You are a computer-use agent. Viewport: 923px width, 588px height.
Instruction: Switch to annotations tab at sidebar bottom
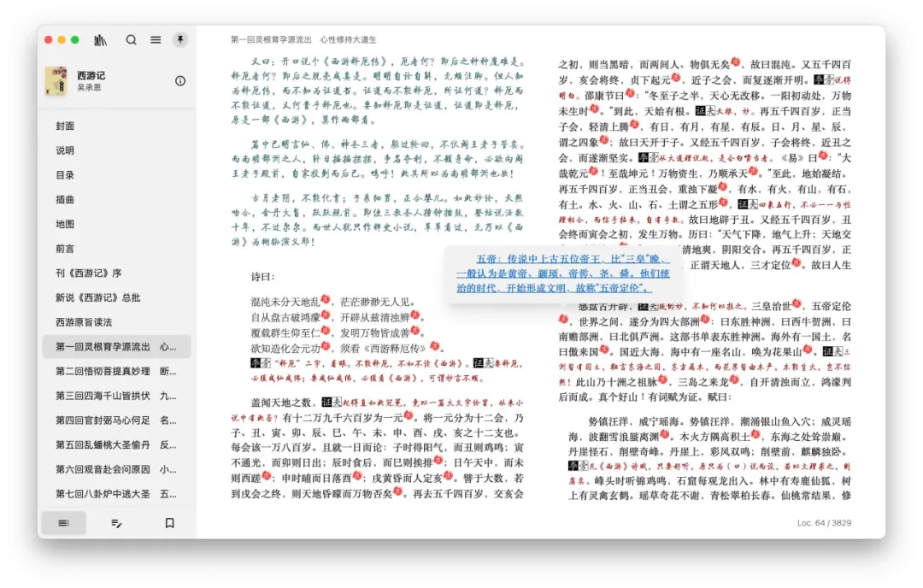coord(116,523)
